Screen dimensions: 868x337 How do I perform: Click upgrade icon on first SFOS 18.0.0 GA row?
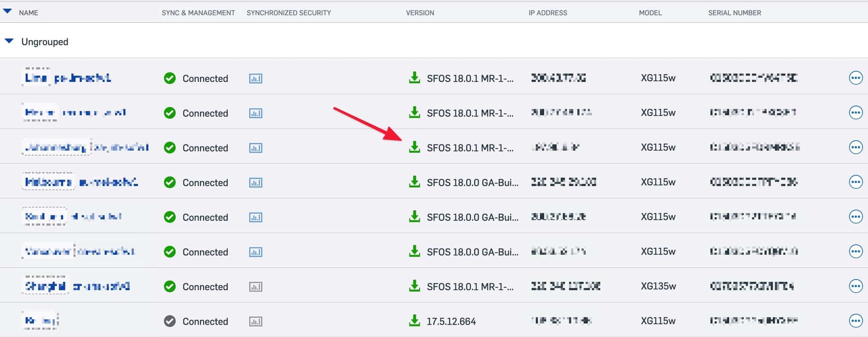(x=414, y=182)
